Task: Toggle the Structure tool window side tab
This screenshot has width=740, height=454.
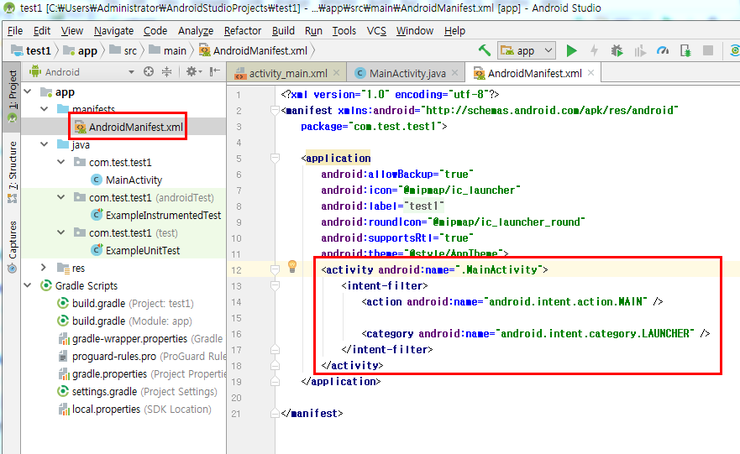Action: point(13,171)
